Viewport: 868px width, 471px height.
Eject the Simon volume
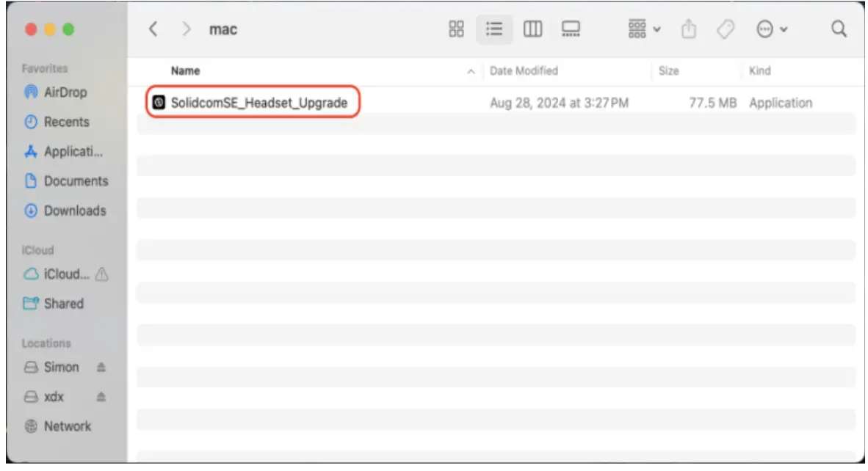101,367
